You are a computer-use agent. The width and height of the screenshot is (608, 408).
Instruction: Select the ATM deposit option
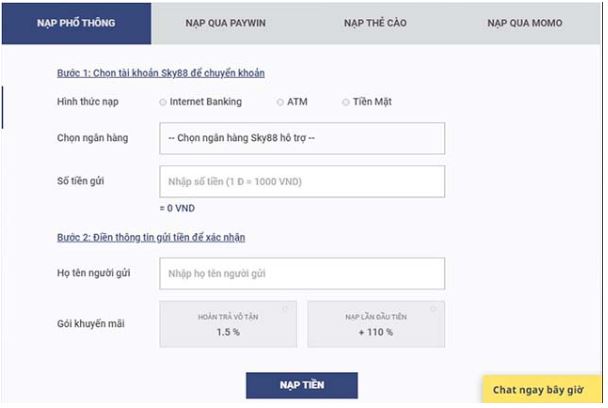pos(281,102)
